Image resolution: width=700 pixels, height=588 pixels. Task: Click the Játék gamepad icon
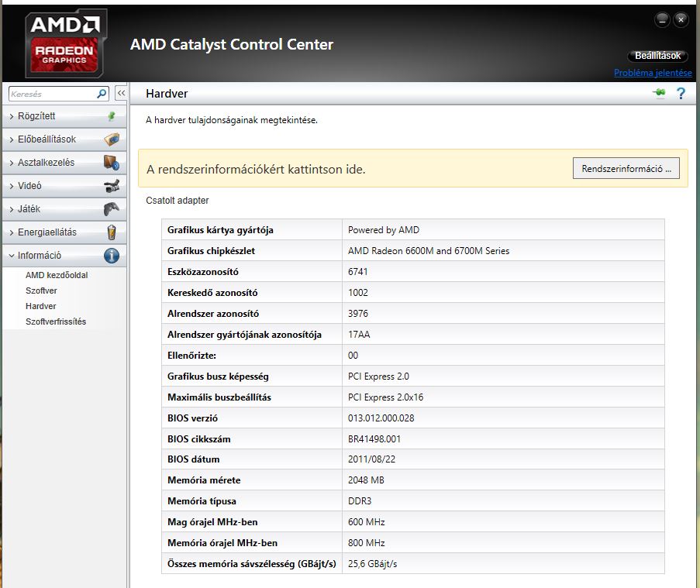point(112,209)
